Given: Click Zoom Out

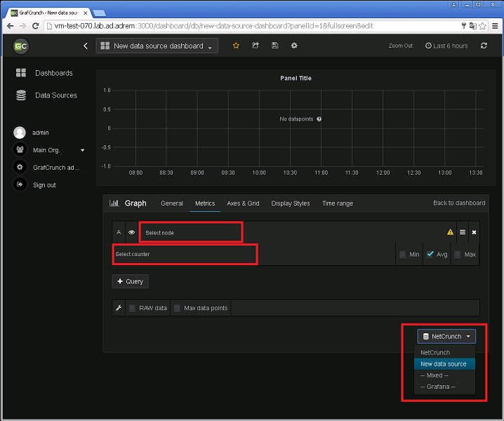Looking at the screenshot, I should point(401,46).
